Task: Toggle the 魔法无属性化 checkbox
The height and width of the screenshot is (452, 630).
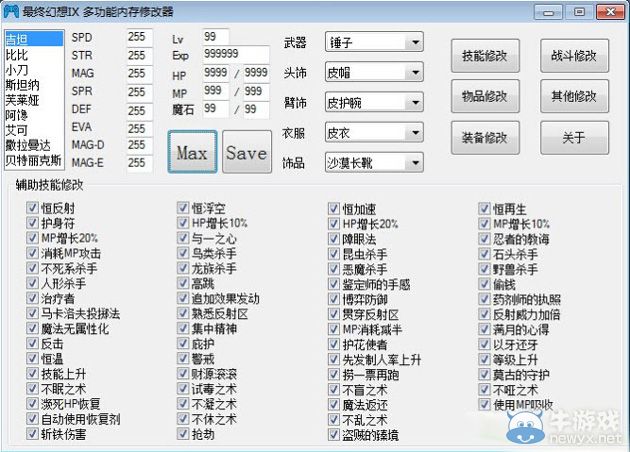Action: (x=32, y=328)
